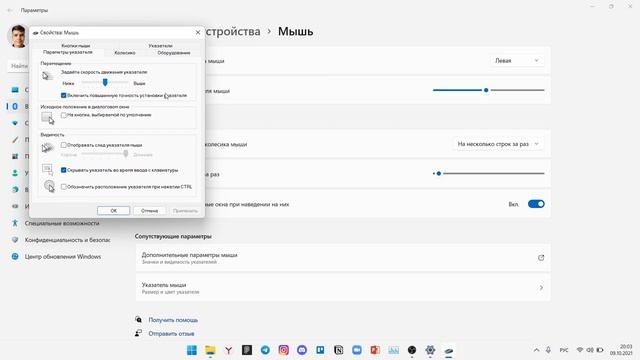Click the lines-per-scroll slider in Settings
Screen dimensions: 640x360
click(489, 173)
